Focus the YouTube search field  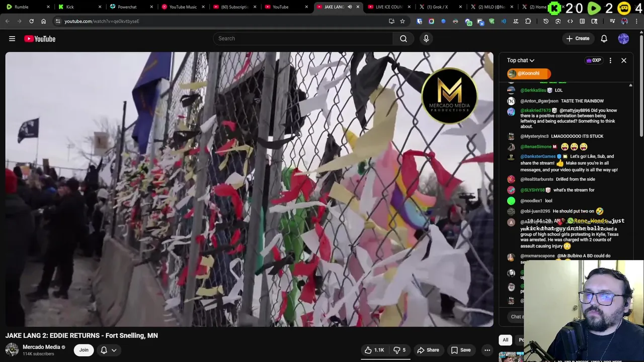click(303, 39)
